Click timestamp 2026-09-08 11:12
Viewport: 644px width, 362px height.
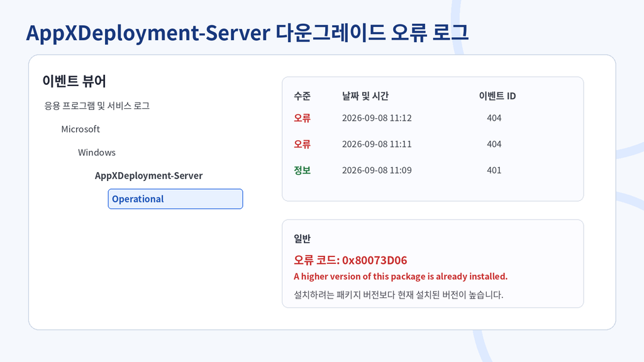377,118
